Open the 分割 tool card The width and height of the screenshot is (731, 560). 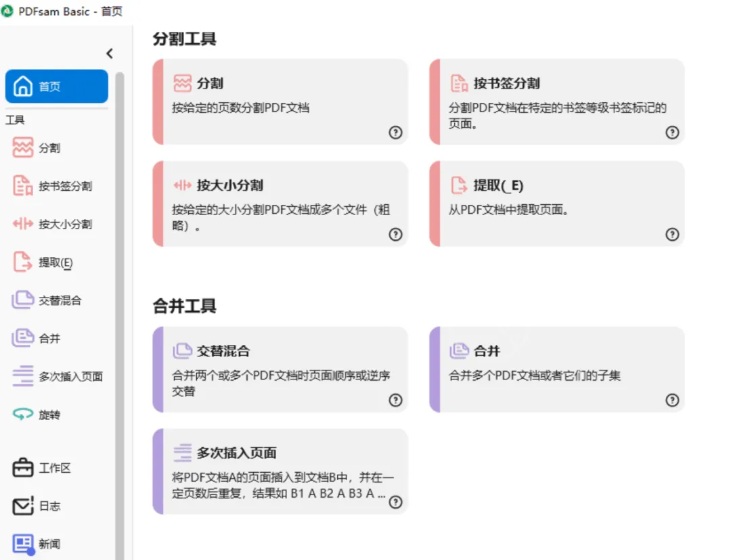point(280,101)
